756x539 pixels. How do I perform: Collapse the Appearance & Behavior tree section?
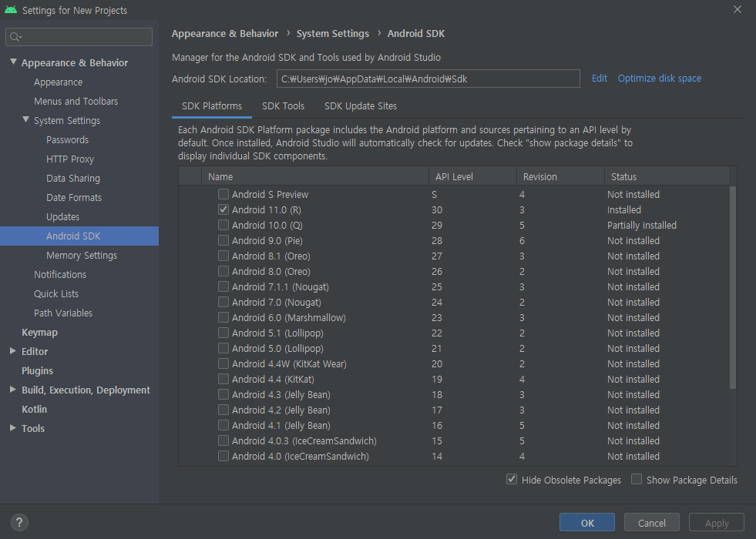coord(14,62)
